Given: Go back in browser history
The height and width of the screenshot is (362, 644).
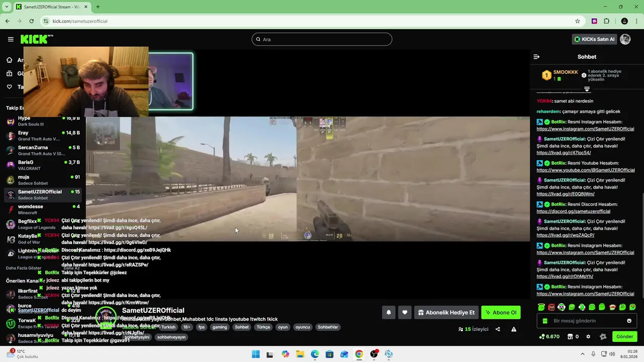Looking at the screenshot, I should (x=8, y=21).
